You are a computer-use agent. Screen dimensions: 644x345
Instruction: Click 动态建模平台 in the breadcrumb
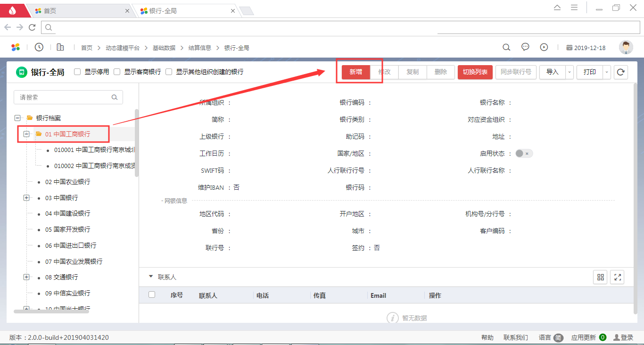[123, 48]
